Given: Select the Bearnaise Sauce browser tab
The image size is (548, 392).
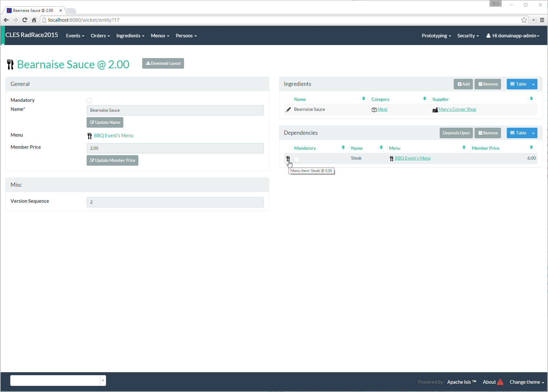Looking at the screenshot, I should coord(33,11).
